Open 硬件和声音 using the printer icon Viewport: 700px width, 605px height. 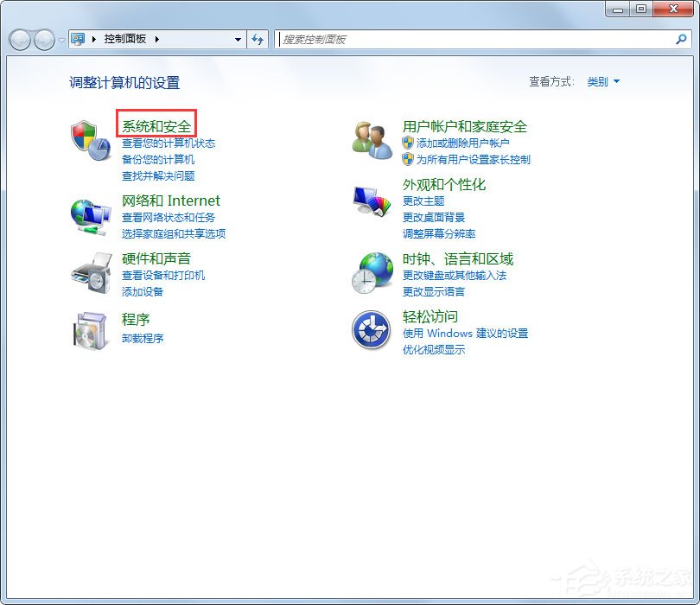89,273
